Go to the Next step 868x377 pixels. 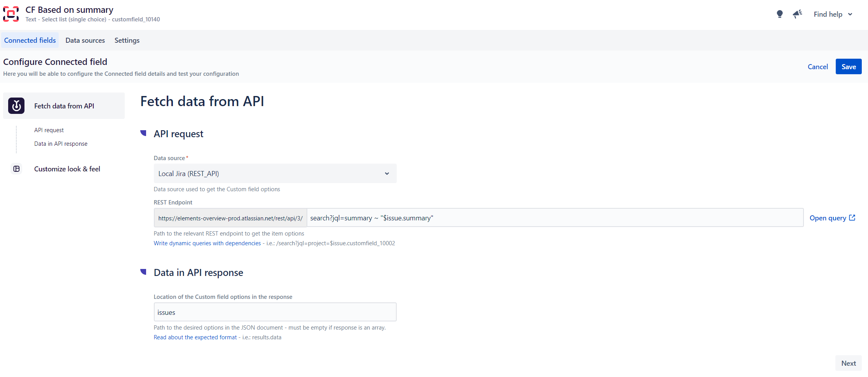(848, 363)
